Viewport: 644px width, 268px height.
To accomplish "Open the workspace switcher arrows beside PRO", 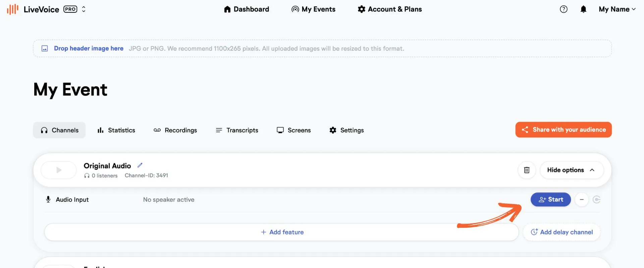I will click(84, 9).
